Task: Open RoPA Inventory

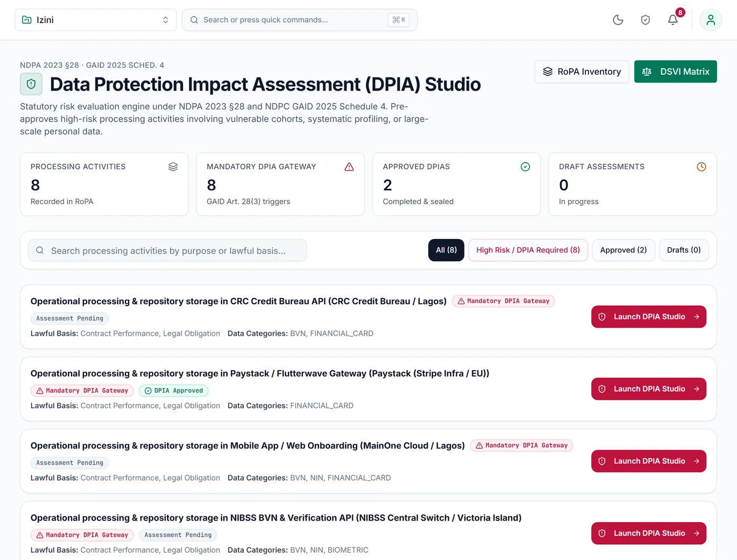Action: (x=582, y=72)
